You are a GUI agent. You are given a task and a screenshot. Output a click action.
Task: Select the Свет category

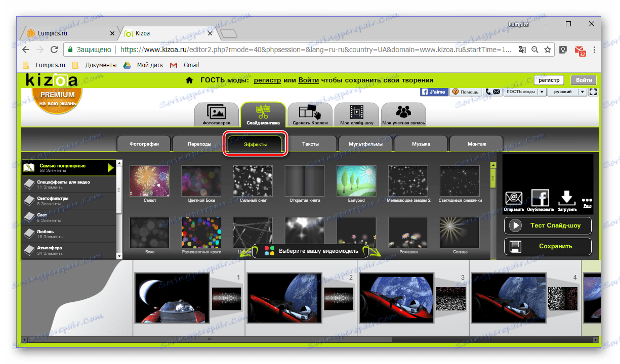pyautogui.click(x=68, y=217)
